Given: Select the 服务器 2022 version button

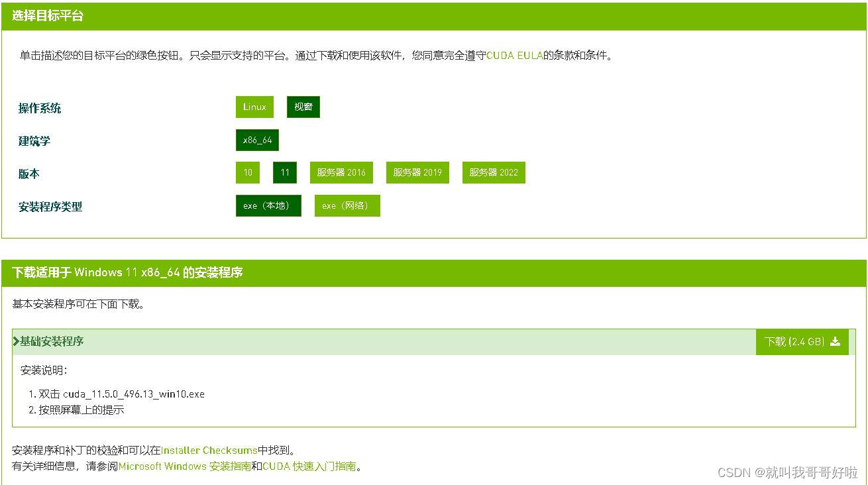Looking at the screenshot, I should click(494, 173).
